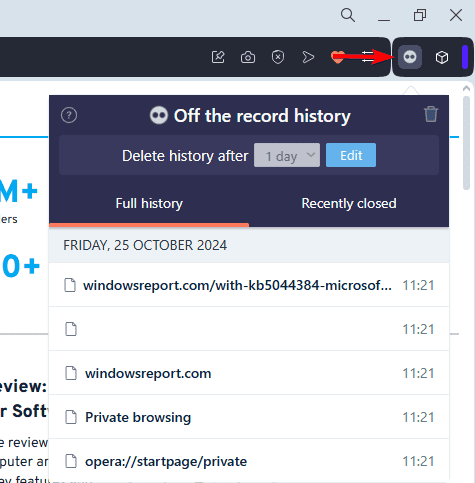Click the vertical page scrollbar thumb
This screenshot has height=483, width=475.
[466, 143]
